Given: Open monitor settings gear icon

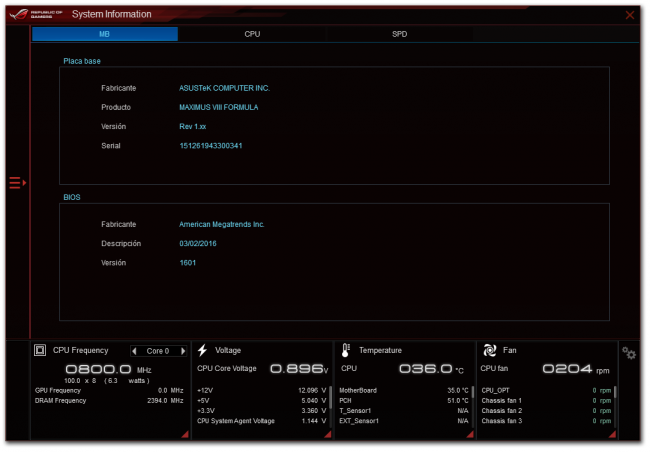Looking at the screenshot, I should click(x=629, y=353).
